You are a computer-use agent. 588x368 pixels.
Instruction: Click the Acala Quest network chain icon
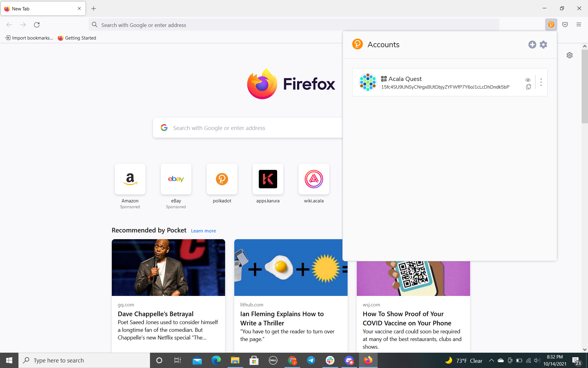pyautogui.click(x=384, y=79)
